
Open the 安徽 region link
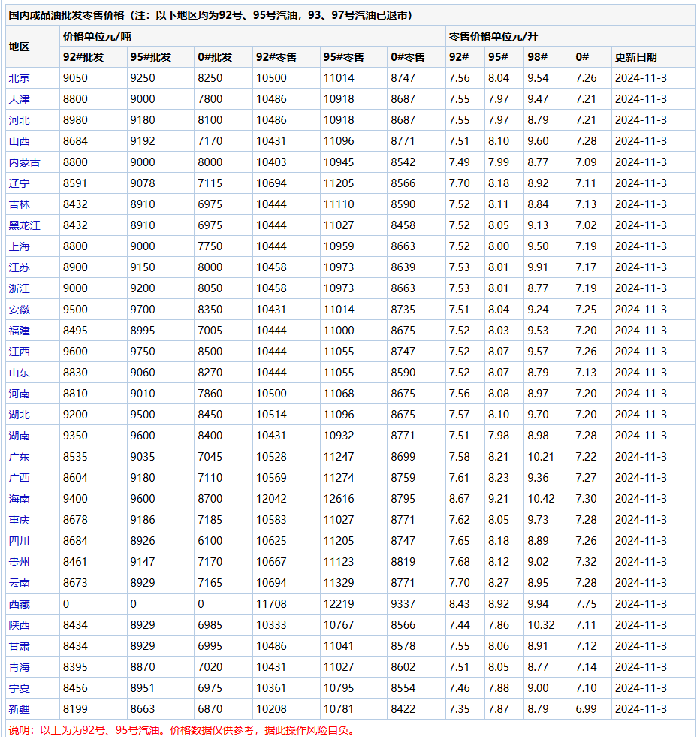[x=19, y=310]
